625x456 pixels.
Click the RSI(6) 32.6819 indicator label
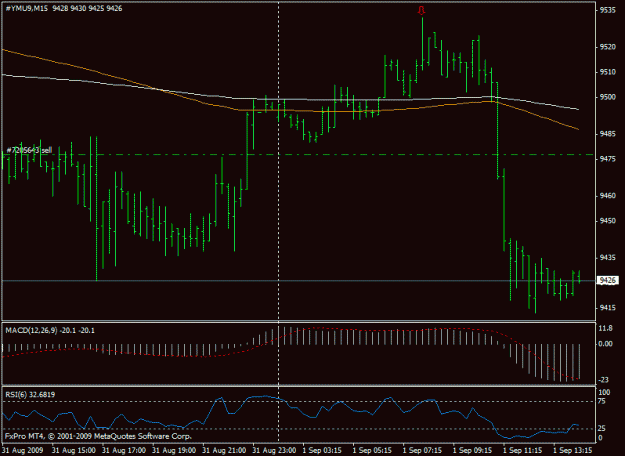pos(30,395)
